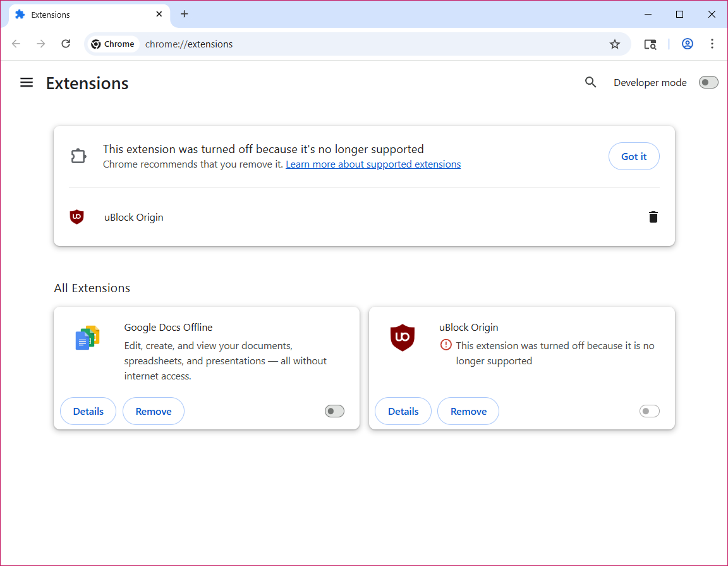
Task: Search extensions with the magnifier icon
Action: pos(590,83)
